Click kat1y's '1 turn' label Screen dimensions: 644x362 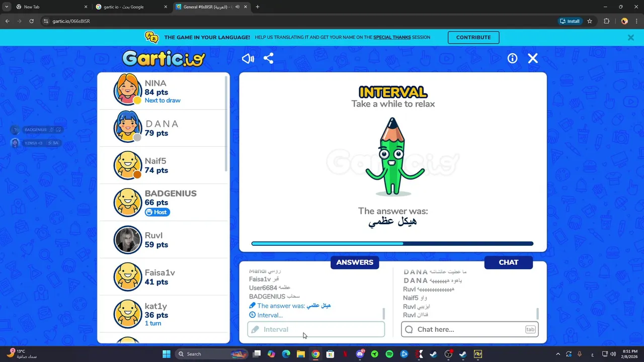click(x=153, y=323)
